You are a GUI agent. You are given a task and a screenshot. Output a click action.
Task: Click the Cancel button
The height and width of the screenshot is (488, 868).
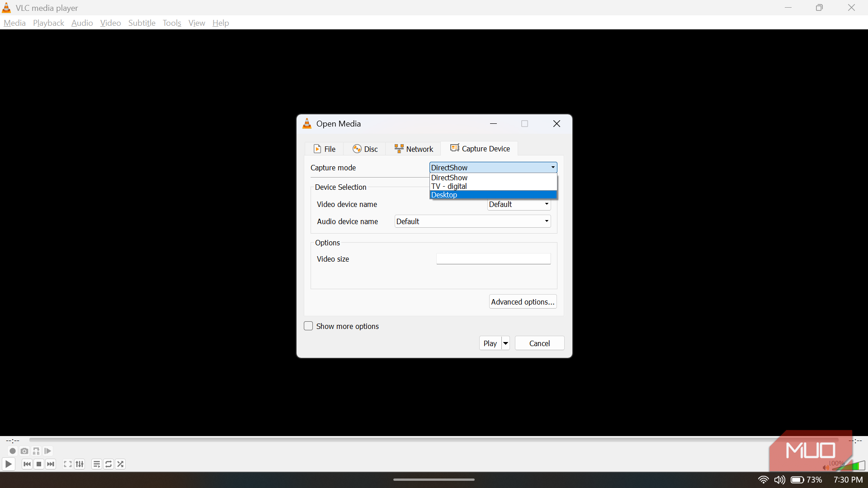(x=539, y=343)
